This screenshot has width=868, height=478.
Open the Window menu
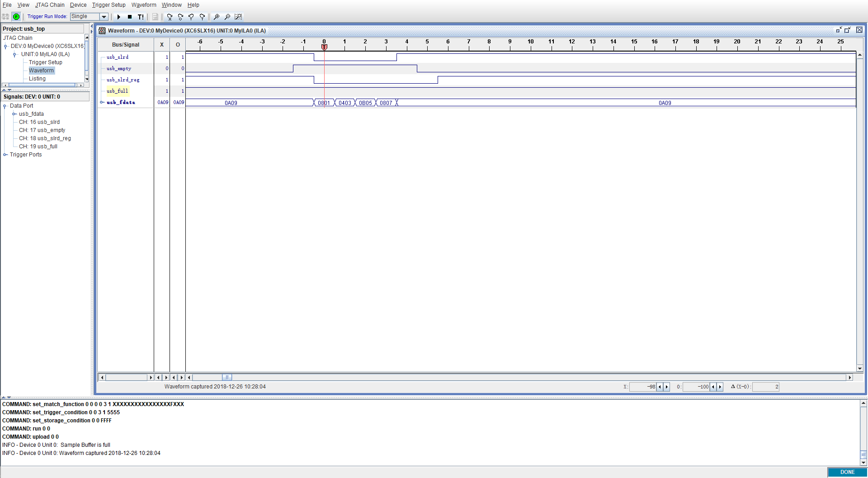172,5
